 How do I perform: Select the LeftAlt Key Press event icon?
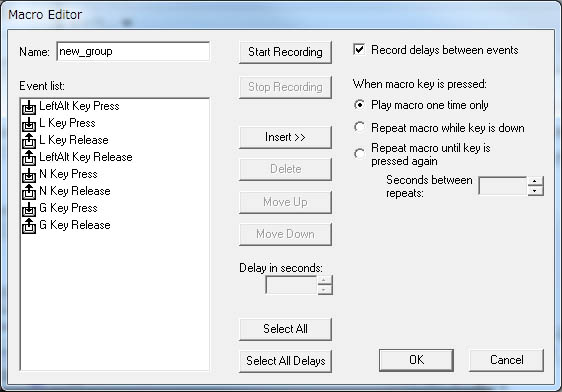[29, 107]
